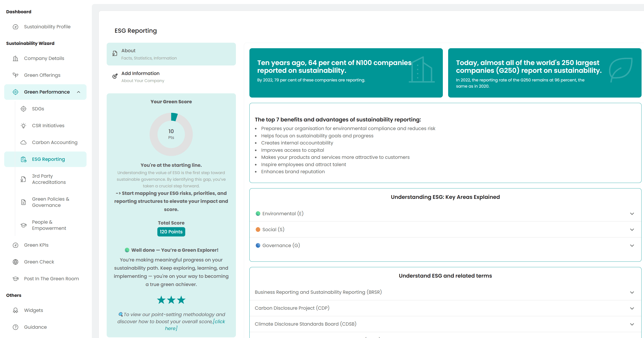Open the SDGs submenu item
The height and width of the screenshot is (338, 644).
click(x=45, y=109)
